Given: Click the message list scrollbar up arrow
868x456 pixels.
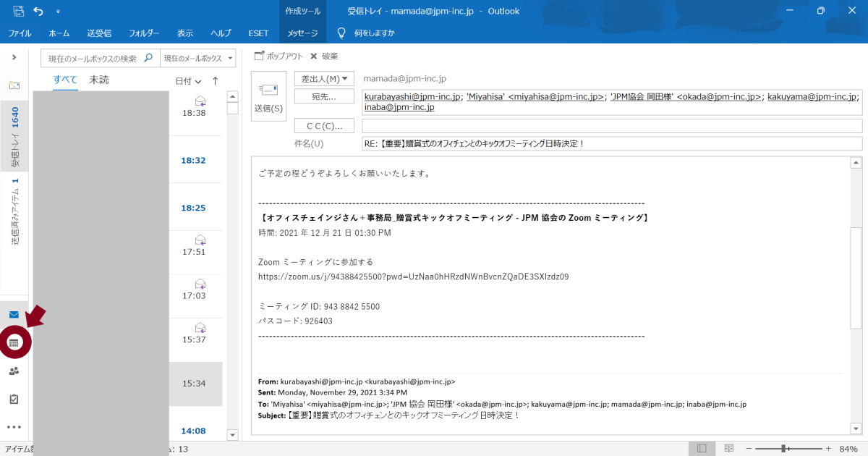Looking at the screenshot, I should click(x=232, y=96).
